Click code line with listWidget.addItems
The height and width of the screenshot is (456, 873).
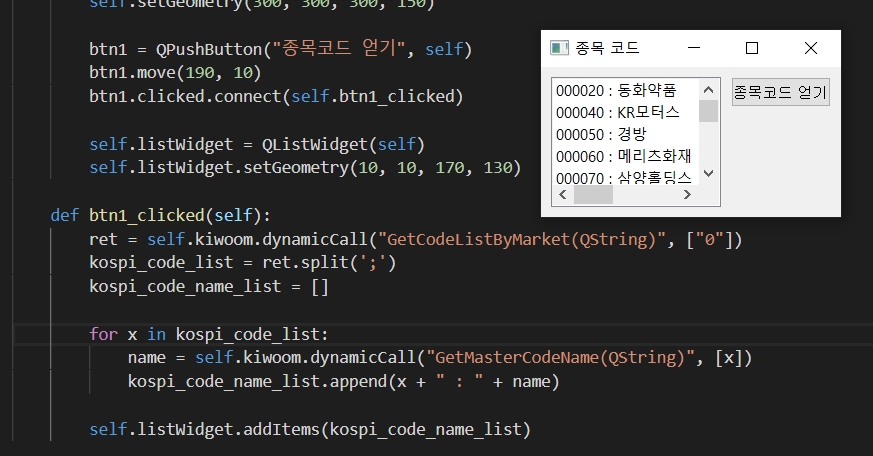pyautogui.click(x=310, y=429)
